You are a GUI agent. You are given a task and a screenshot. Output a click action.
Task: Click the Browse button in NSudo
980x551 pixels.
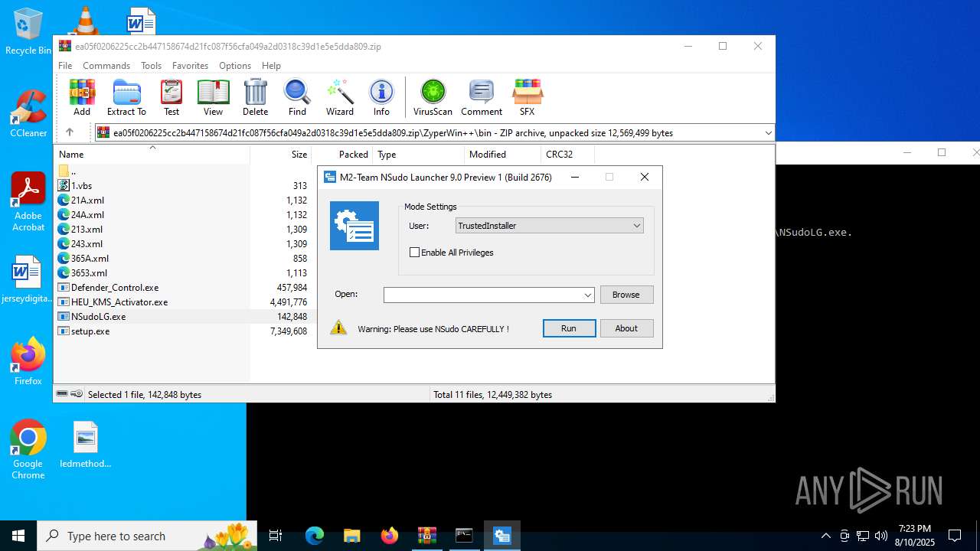click(626, 295)
